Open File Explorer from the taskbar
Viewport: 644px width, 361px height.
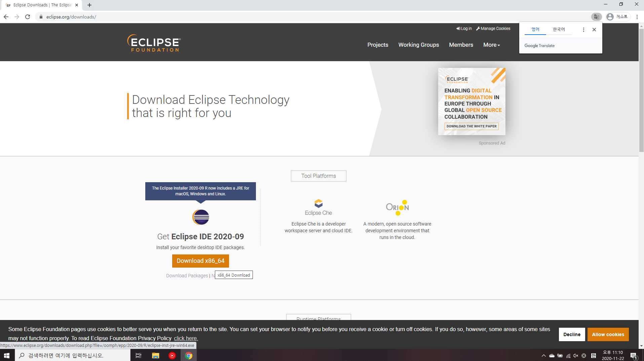point(155,355)
